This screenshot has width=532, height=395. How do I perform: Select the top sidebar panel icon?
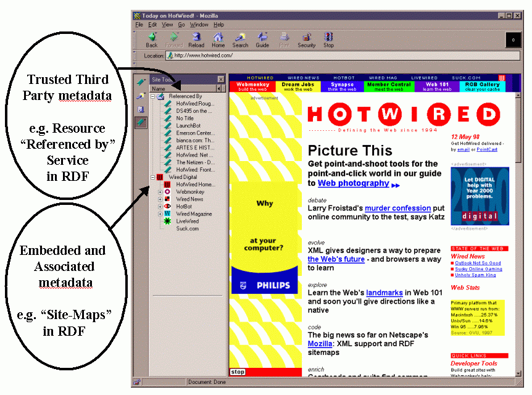tap(141, 82)
